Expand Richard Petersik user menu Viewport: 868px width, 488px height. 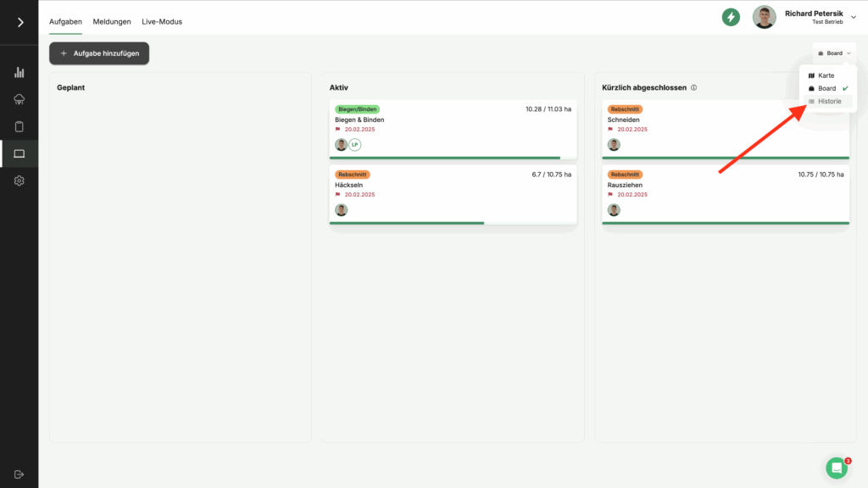854,17
